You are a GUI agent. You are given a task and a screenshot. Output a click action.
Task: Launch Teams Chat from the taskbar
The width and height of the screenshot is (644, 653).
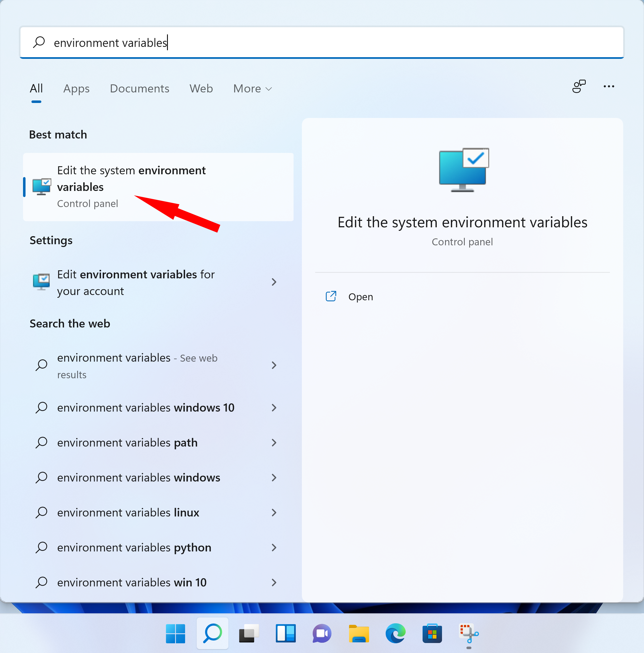tap(322, 633)
